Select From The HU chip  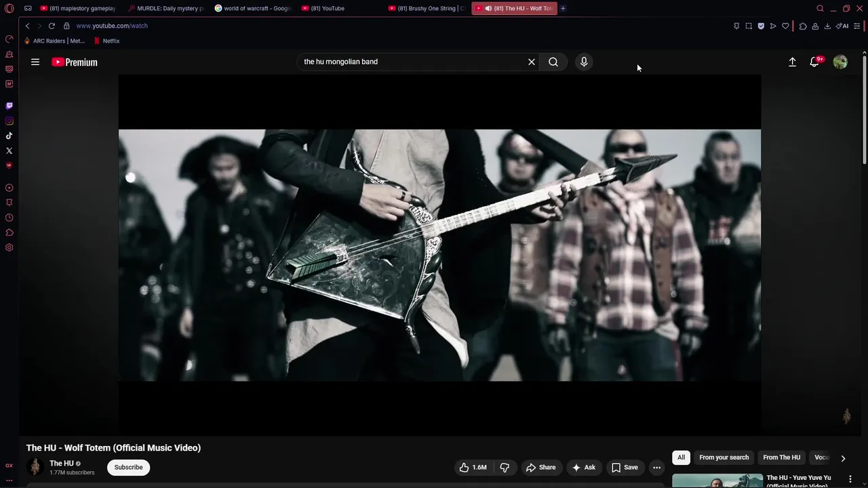coord(781,457)
